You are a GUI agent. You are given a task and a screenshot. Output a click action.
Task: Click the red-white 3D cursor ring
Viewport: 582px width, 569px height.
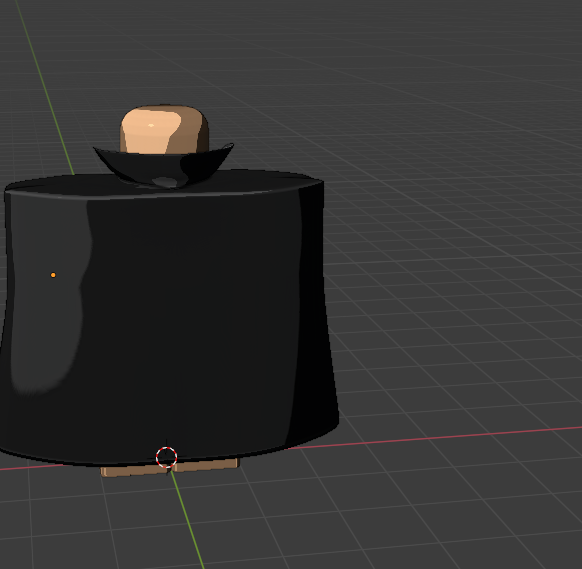(166, 457)
